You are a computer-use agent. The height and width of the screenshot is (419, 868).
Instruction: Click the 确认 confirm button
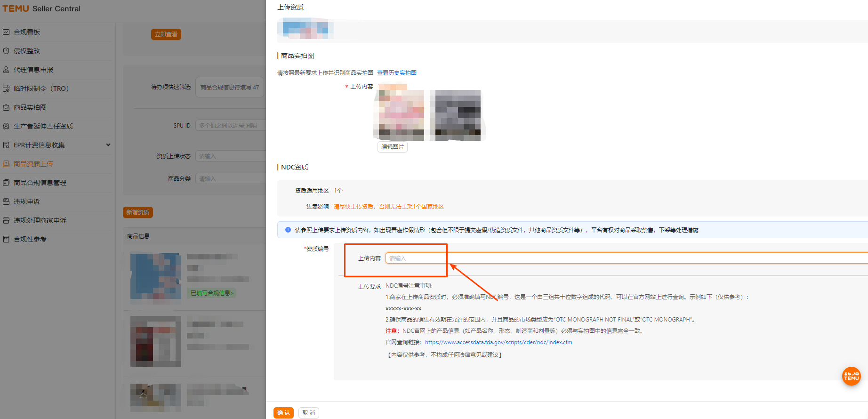(283, 413)
